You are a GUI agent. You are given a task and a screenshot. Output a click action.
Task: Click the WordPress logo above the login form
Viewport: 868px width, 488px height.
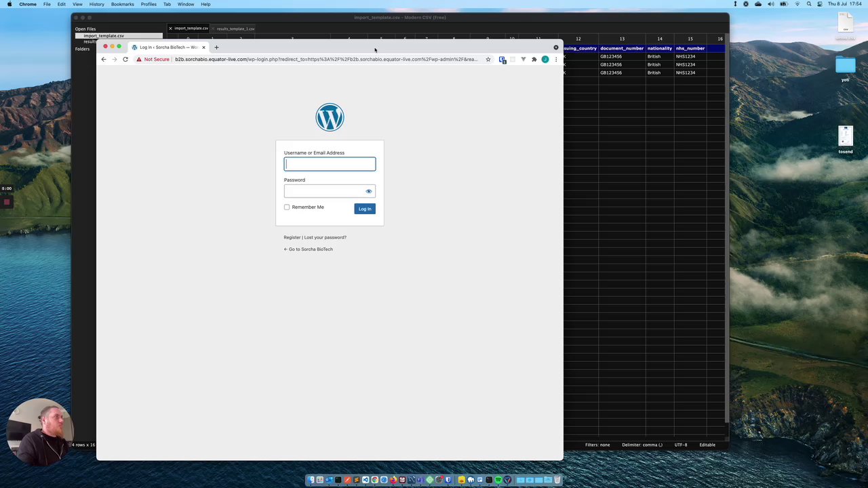330,117
